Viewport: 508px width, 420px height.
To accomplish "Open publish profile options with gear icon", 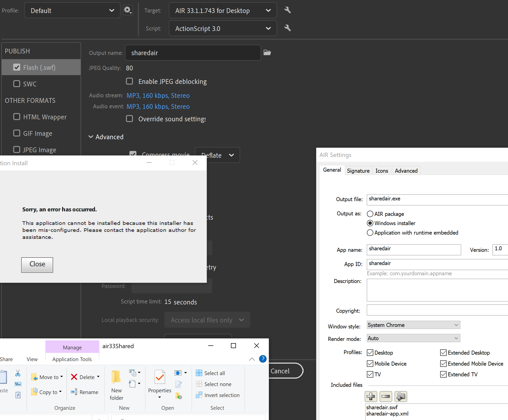I will (x=128, y=10).
